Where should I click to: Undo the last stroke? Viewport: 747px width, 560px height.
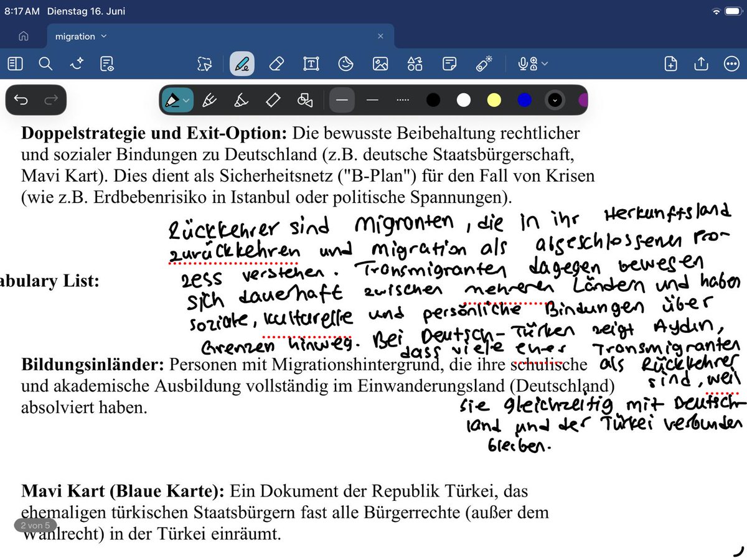(x=21, y=100)
